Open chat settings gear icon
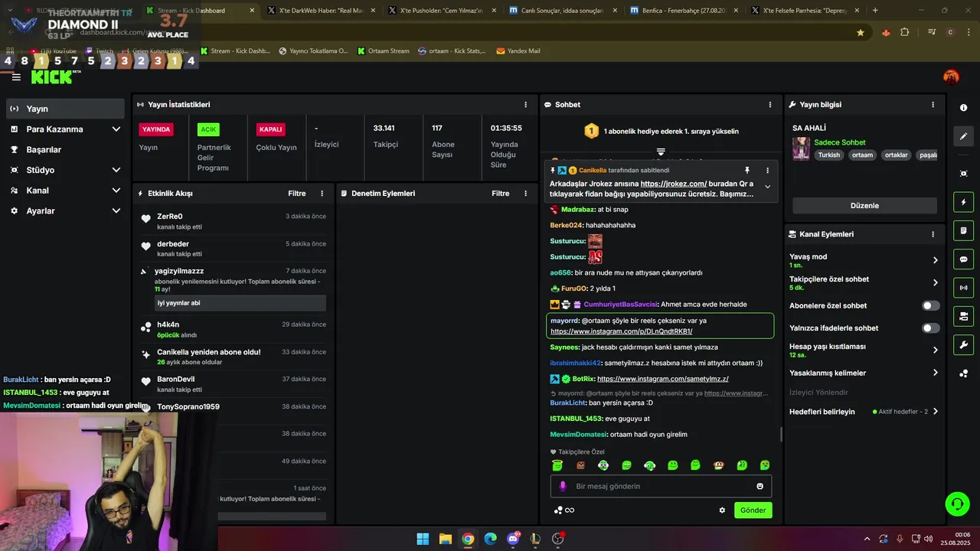Image resolution: width=980 pixels, height=551 pixels. 721,510
